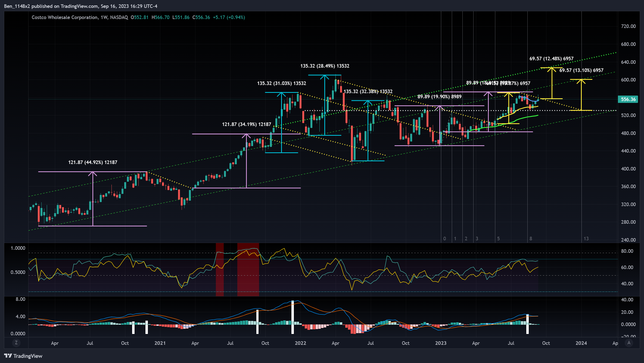Click the 1.0000 left indicator scale label

(18, 248)
